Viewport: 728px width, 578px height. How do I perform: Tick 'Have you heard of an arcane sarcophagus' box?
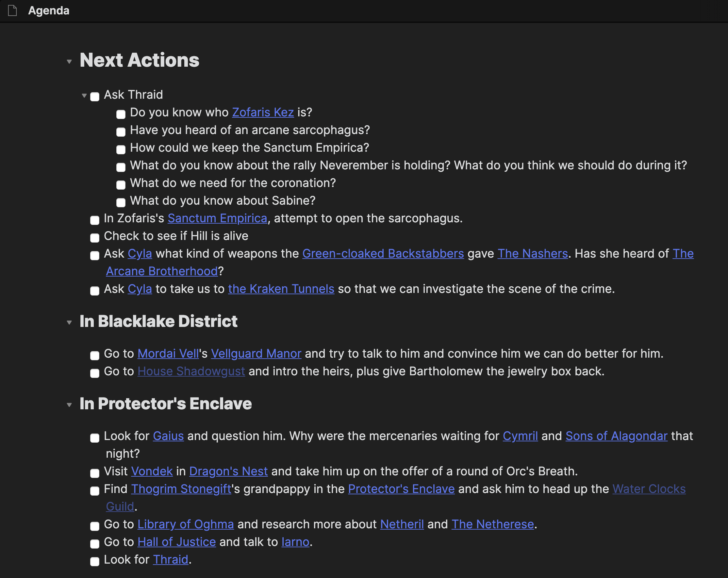coord(121,132)
